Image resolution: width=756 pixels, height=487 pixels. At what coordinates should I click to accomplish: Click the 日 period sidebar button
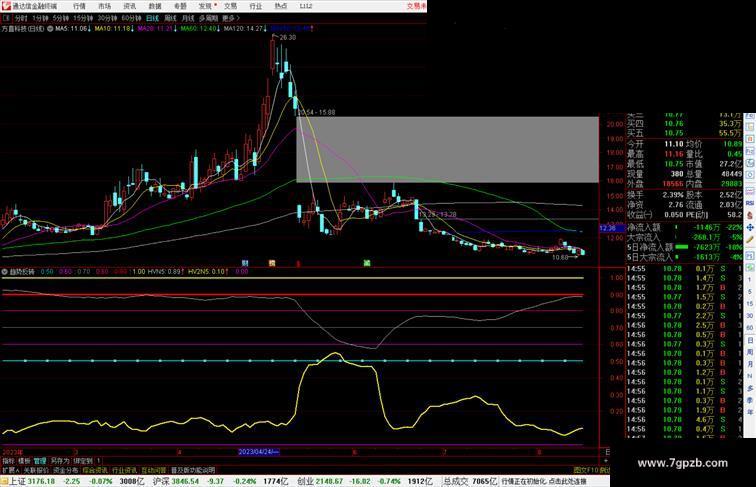click(x=750, y=340)
